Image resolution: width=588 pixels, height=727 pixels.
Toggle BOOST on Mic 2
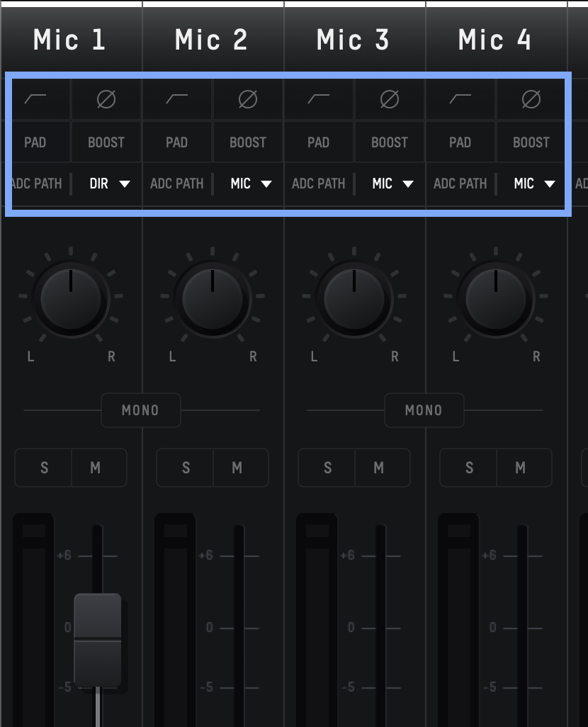[248, 142]
